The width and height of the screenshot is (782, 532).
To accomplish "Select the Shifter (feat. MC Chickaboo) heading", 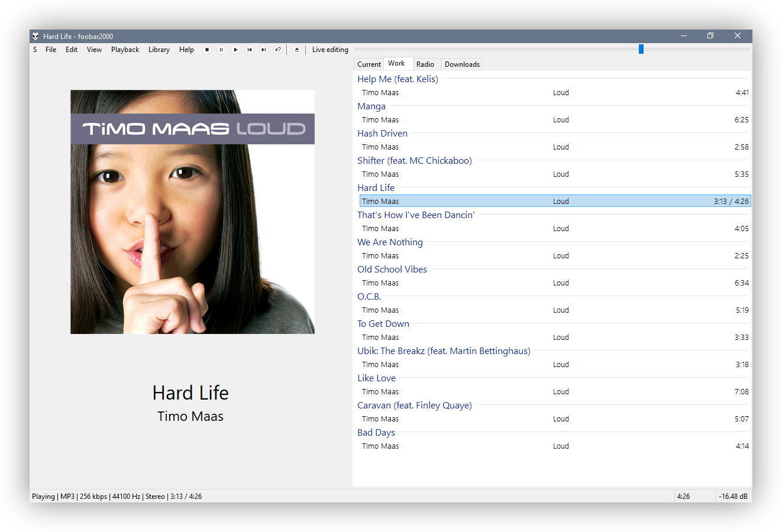I will (x=415, y=160).
